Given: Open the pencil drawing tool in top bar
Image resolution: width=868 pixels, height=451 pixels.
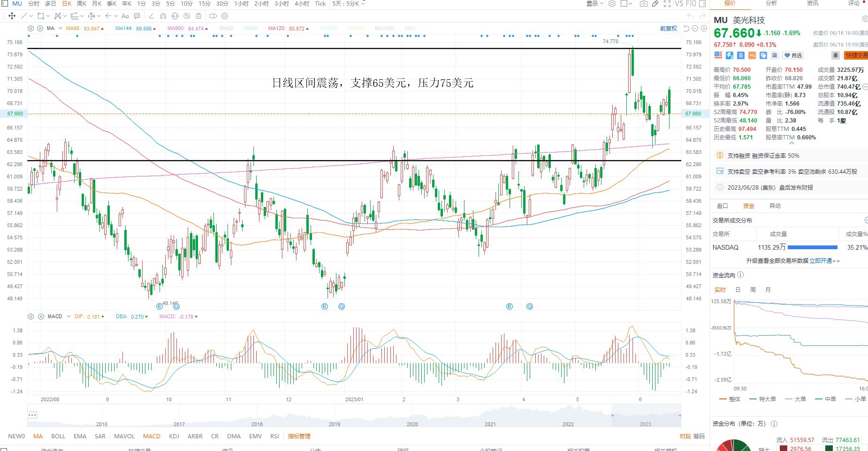Looking at the screenshot, I should click(655, 3).
